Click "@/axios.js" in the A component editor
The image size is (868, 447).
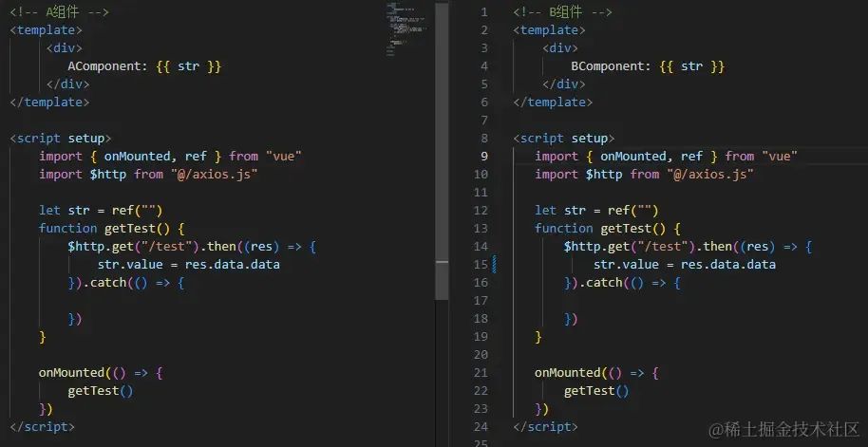[214, 175]
